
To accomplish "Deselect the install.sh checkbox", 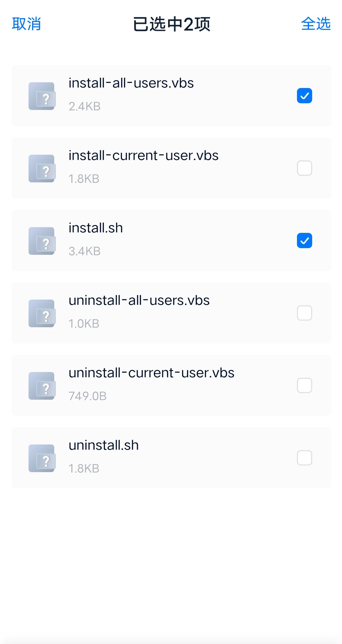I will (x=304, y=241).
